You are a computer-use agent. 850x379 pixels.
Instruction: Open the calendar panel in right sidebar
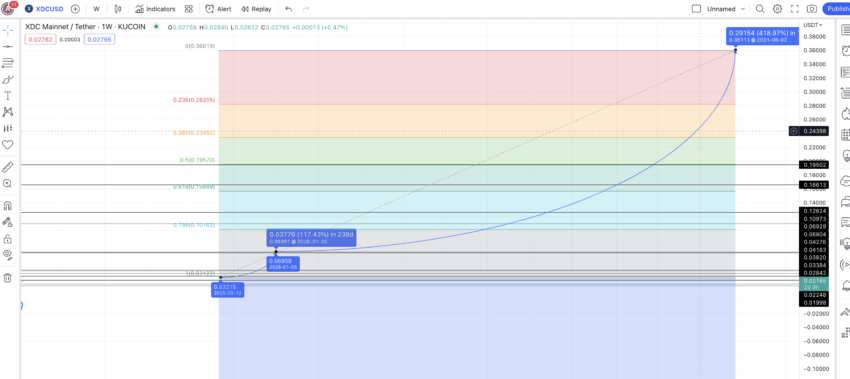[845, 135]
